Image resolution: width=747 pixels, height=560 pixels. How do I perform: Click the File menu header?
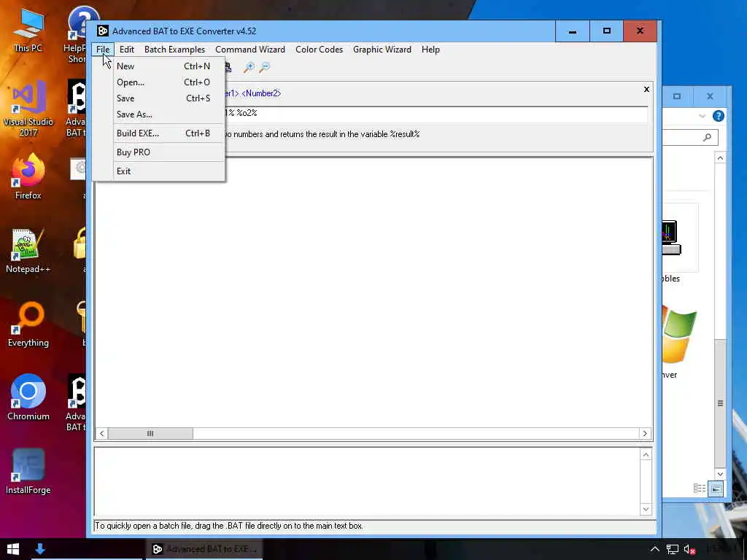pyautogui.click(x=103, y=50)
